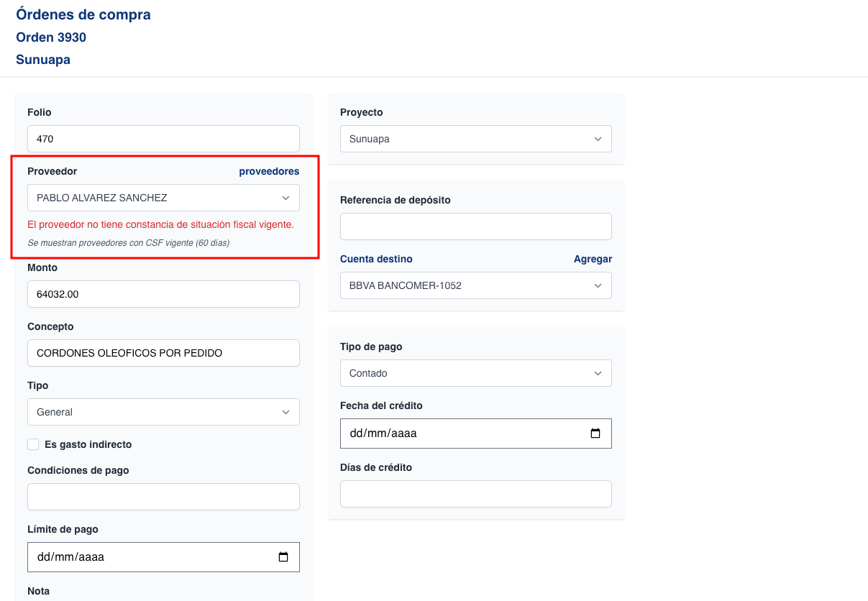Focus the Días de crédito input
The image size is (868, 601).
point(475,494)
